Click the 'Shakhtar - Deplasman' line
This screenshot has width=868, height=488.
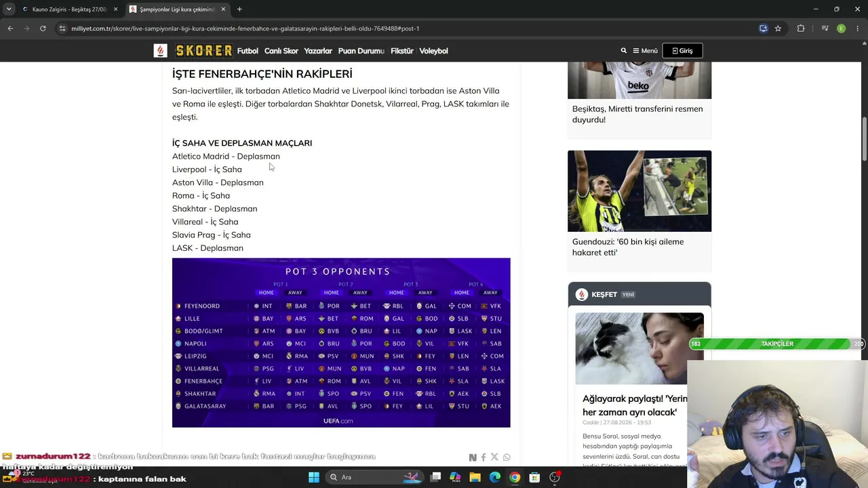[214, 209]
